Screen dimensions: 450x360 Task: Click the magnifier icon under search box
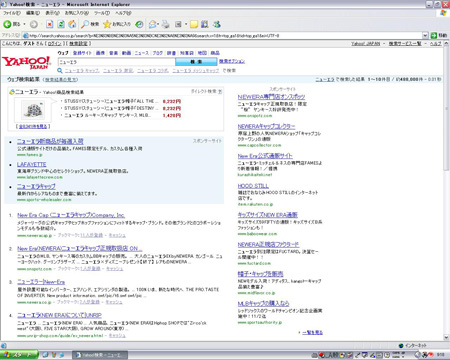tap(60, 70)
